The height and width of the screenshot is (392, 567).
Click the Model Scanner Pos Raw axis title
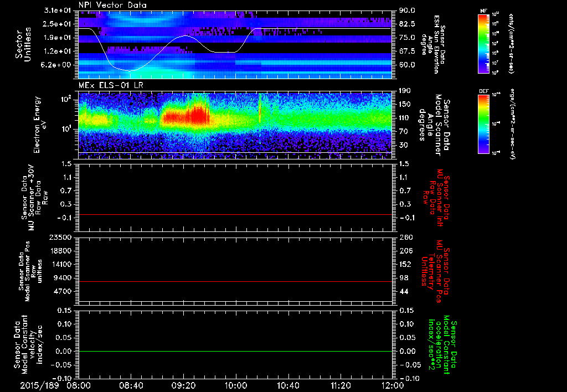pos(30,271)
